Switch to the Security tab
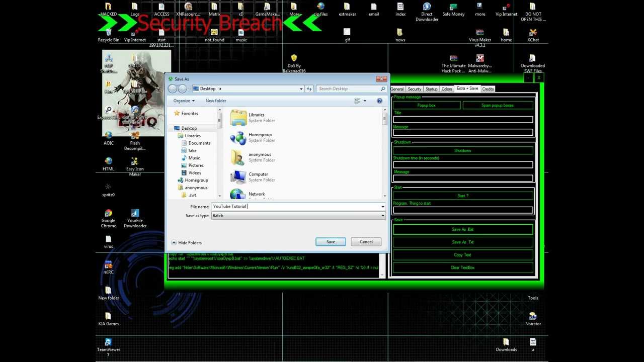The height and width of the screenshot is (362, 644). click(415, 89)
